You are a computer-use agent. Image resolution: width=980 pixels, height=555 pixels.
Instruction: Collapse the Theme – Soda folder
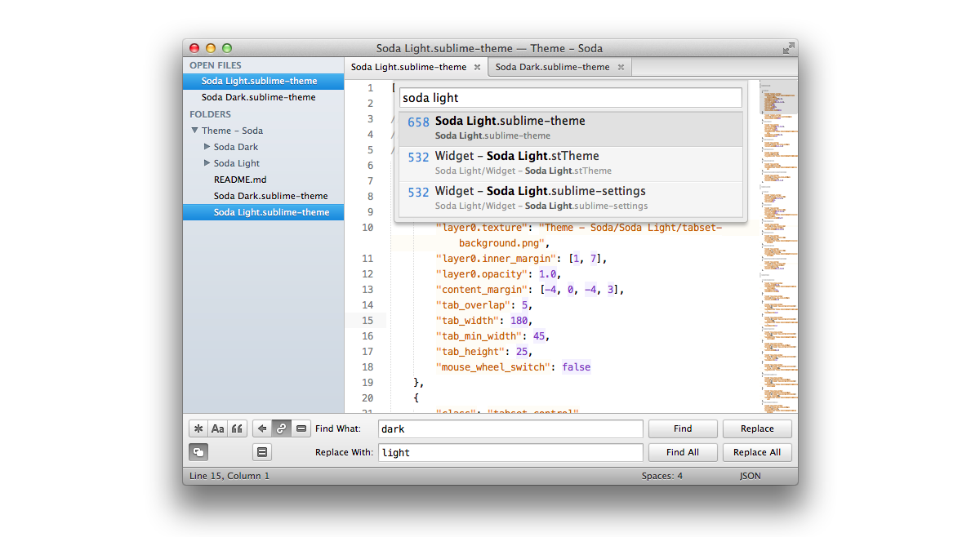[x=194, y=131]
